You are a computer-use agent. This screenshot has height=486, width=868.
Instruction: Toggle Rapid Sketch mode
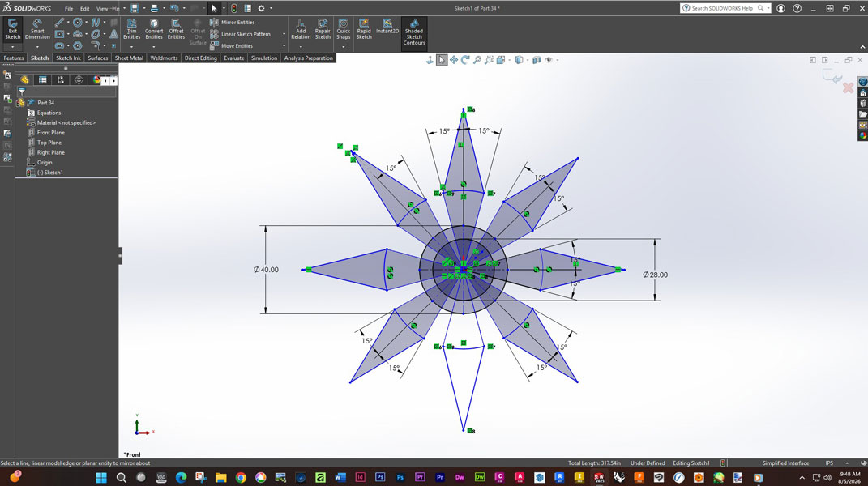click(364, 29)
